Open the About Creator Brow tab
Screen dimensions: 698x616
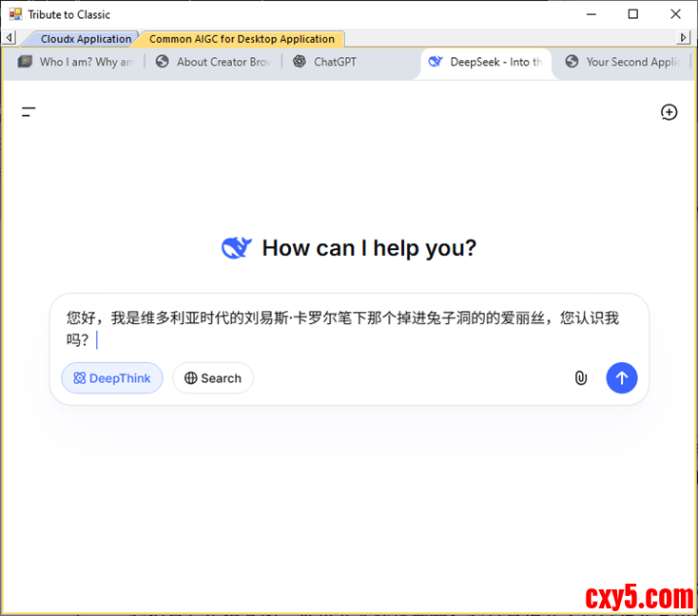click(213, 62)
